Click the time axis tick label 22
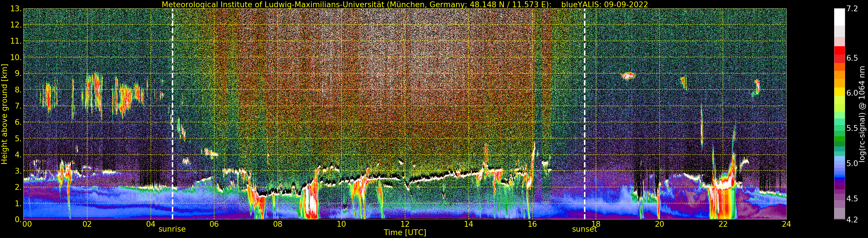The image size is (868, 238). pos(723,224)
